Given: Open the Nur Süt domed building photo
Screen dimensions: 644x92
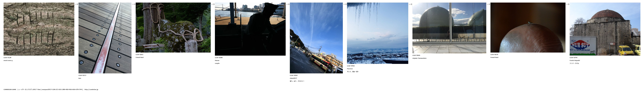Looking at the screenshot, I should tap(605, 29).
